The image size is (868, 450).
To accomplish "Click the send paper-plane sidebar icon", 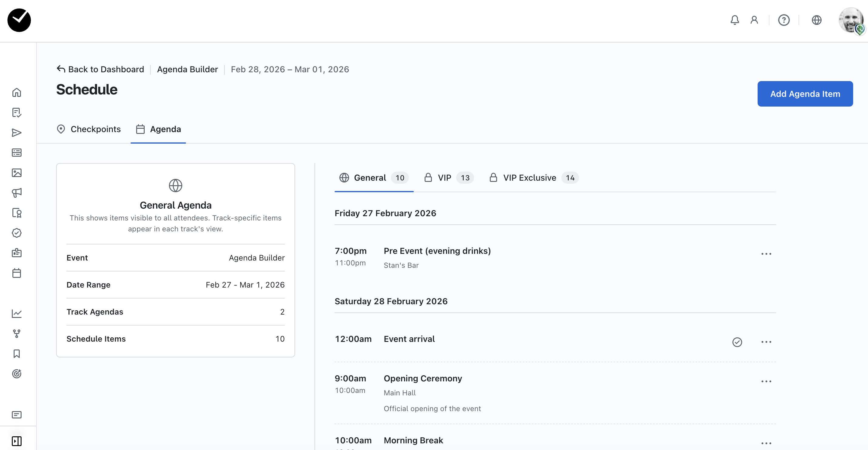I will coord(16,133).
